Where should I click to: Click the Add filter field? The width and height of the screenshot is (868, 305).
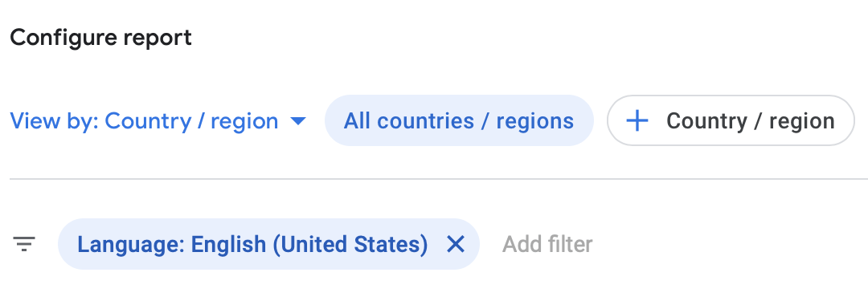[547, 244]
